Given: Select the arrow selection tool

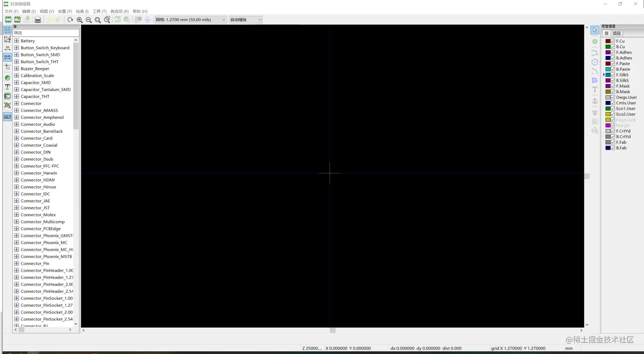Looking at the screenshot, I should 595,30.
